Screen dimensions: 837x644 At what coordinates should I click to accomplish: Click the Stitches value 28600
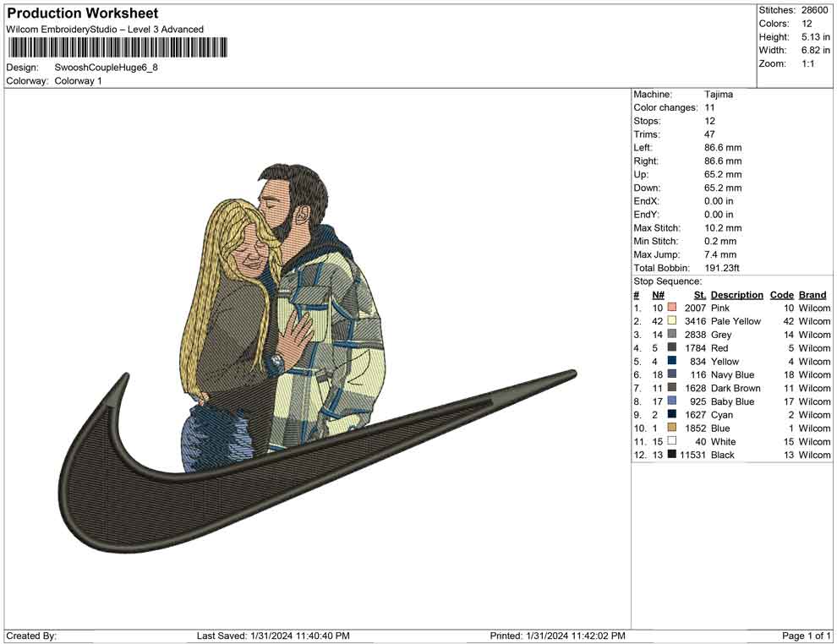814,10
